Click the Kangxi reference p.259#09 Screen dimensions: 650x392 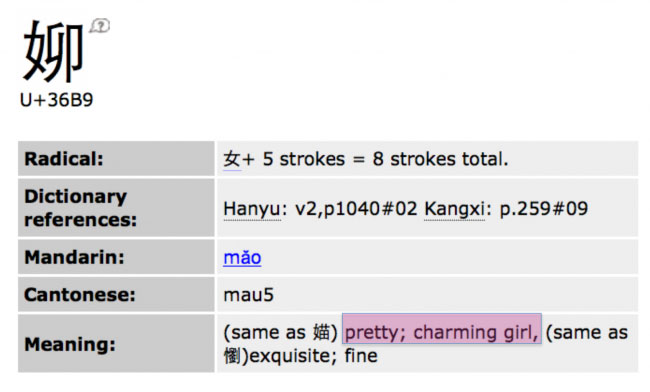click(543, 209)
